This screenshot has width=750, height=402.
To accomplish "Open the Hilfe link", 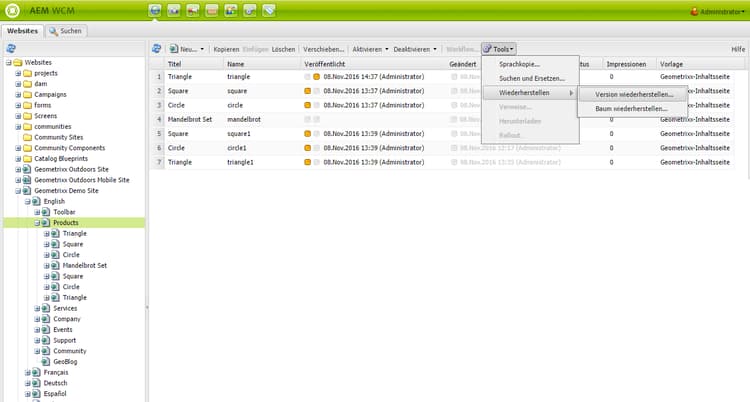I will point(738,49).
